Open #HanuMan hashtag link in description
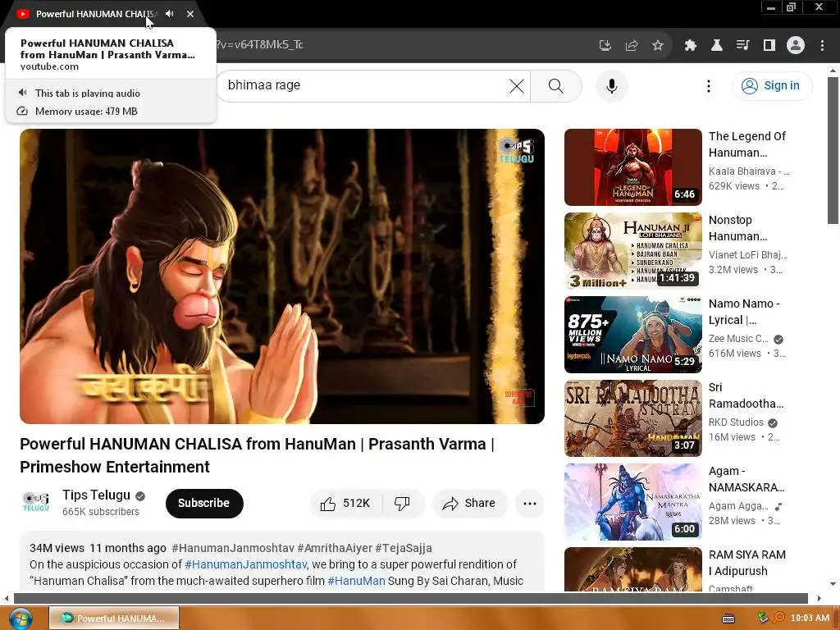 356,581
